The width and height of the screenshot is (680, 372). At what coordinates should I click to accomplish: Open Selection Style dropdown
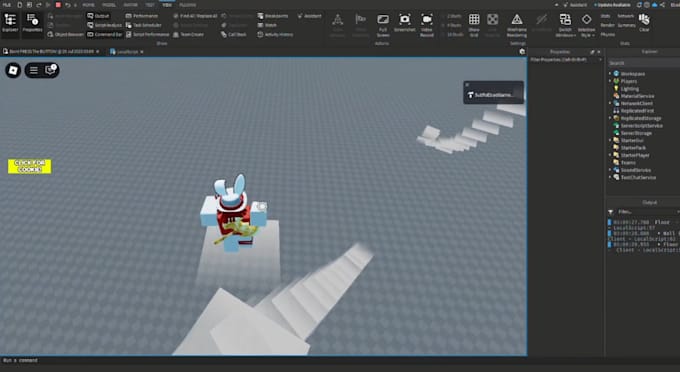pyautogui.click(x=586, y=25)
